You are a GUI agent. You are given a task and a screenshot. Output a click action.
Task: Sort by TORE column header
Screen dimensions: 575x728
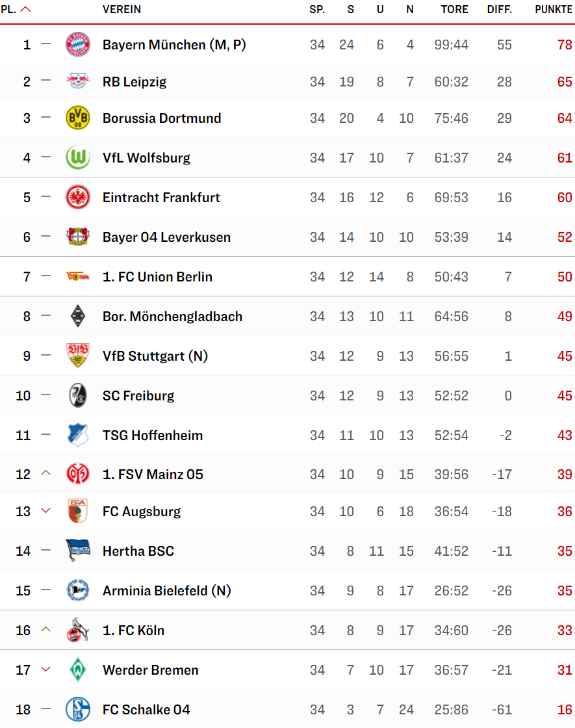coord(454,9)
